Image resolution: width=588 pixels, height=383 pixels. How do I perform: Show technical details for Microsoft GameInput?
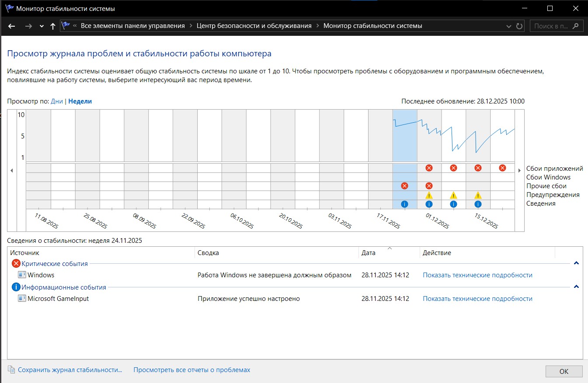pos(477,299)
